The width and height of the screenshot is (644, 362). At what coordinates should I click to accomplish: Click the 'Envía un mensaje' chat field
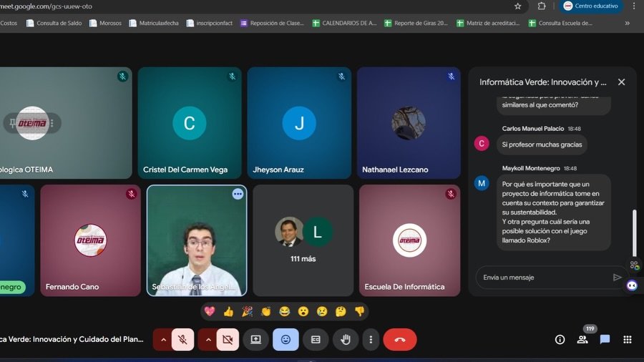coord(540,278)
